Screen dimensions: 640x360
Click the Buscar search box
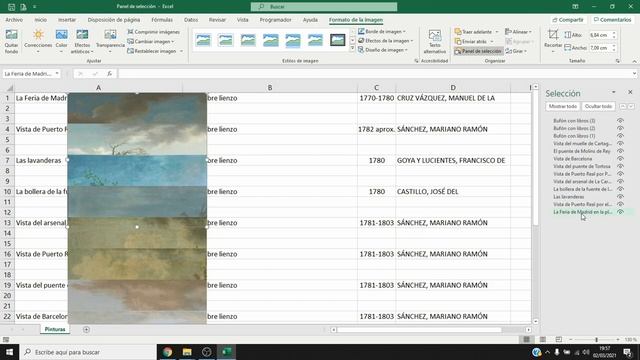click(324, 7)
